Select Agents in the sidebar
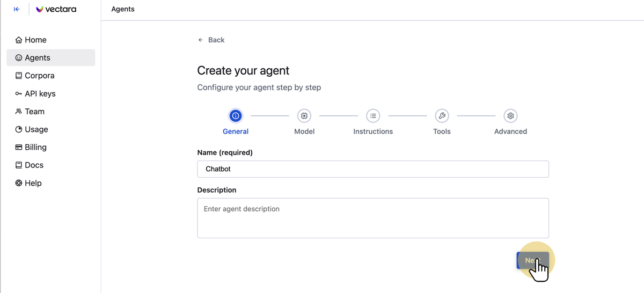 [x=38, y=58]
